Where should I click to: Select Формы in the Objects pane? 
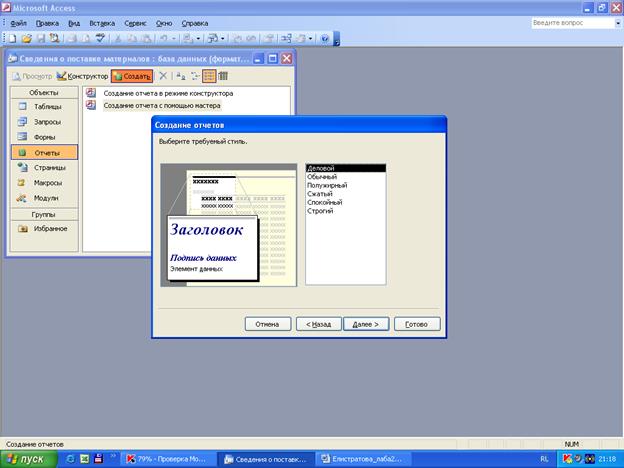pos(44,137)
